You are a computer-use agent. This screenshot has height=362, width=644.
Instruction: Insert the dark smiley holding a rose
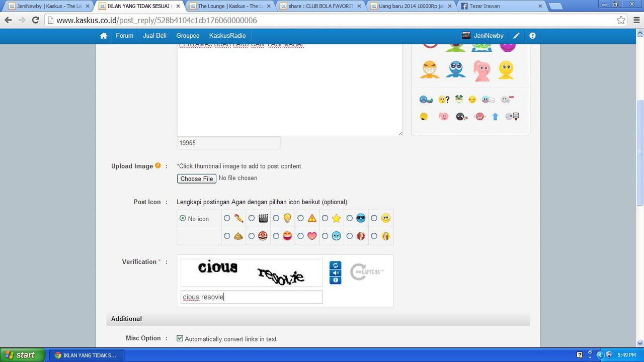[x=461, y=117]
